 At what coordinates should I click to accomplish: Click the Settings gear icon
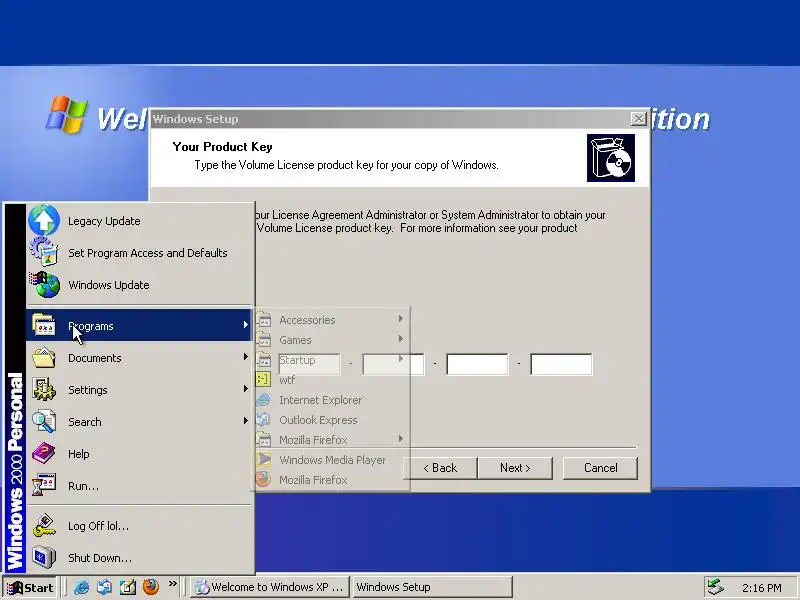pos(44,389)
